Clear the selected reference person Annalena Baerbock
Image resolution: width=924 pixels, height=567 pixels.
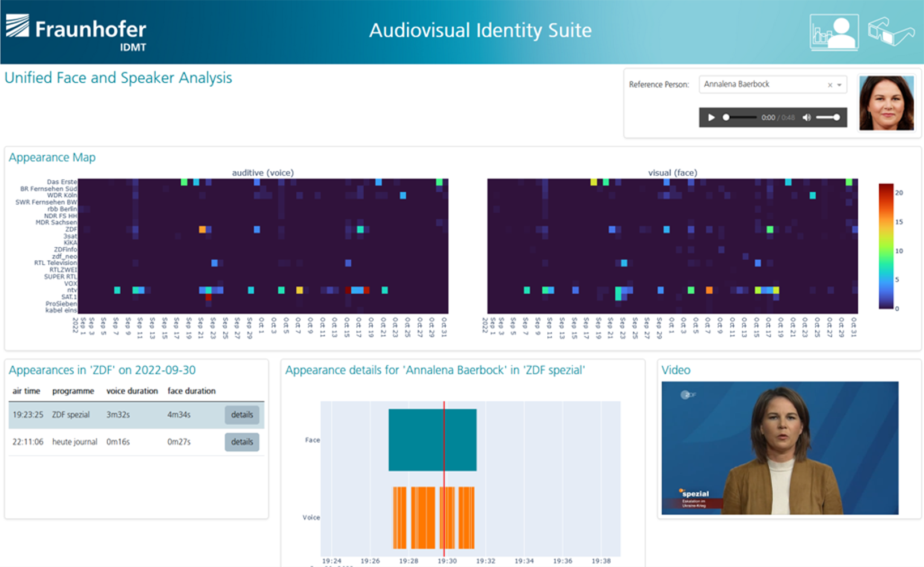click(830, 85)
